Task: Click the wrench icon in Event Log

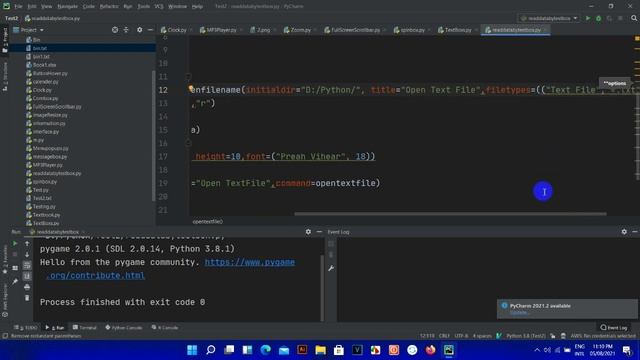Action: pos(331,268)
